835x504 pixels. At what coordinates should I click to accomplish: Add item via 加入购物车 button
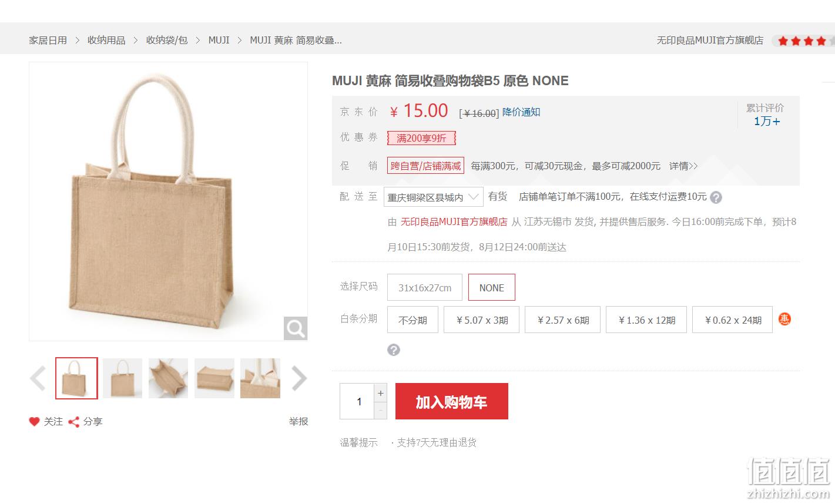tap(452, 401)
